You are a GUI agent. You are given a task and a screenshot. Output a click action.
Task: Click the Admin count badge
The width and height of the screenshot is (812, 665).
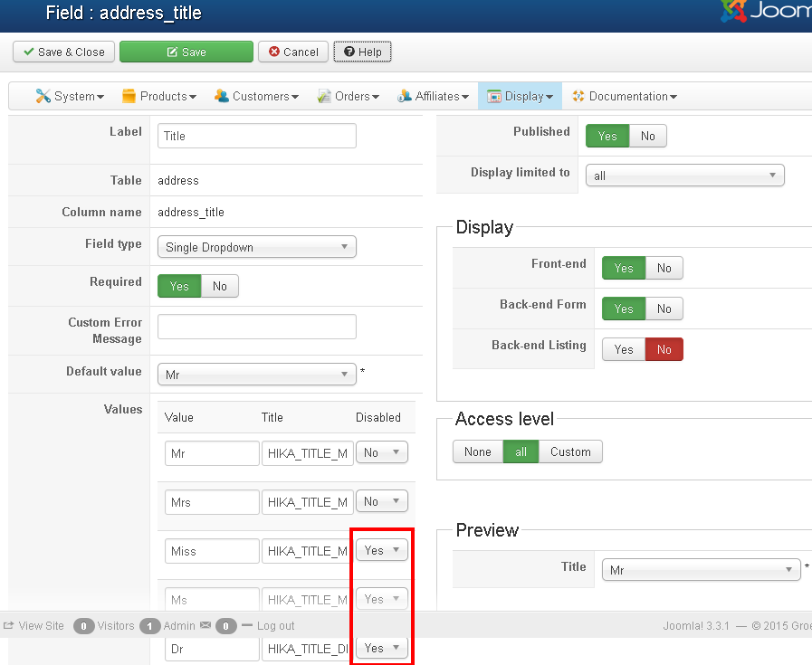click(149, 626)
